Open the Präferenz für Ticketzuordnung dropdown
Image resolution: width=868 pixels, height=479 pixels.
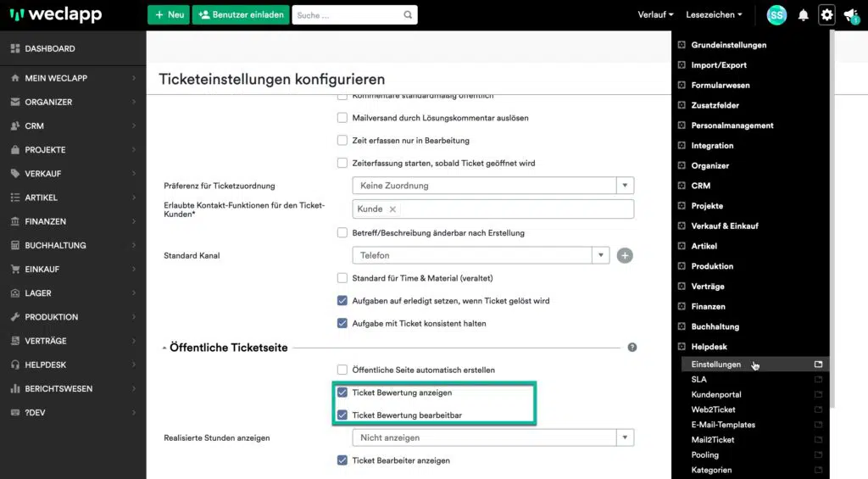pyautogui.click(x=626, y=186)
